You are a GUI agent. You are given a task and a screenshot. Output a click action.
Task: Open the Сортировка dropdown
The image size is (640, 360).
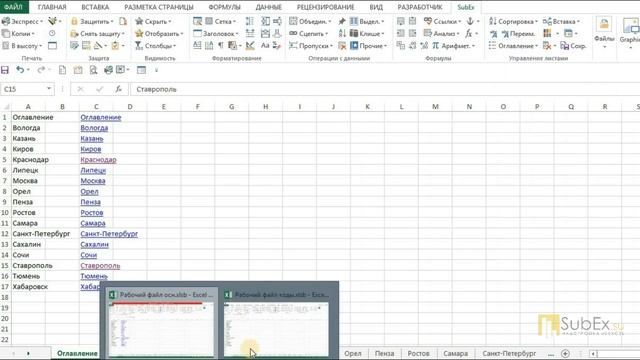(x=513, y=21)
